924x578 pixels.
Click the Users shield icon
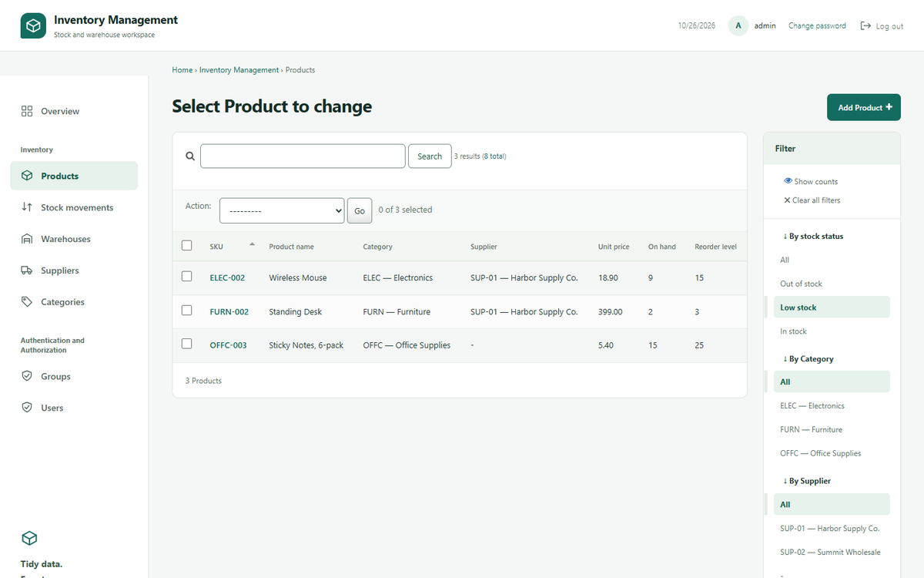coord(27,408)
